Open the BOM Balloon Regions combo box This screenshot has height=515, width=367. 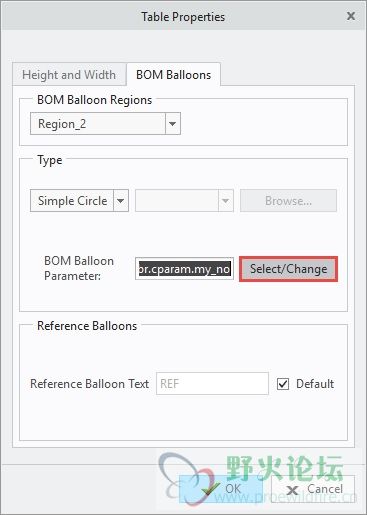[105, 124]
